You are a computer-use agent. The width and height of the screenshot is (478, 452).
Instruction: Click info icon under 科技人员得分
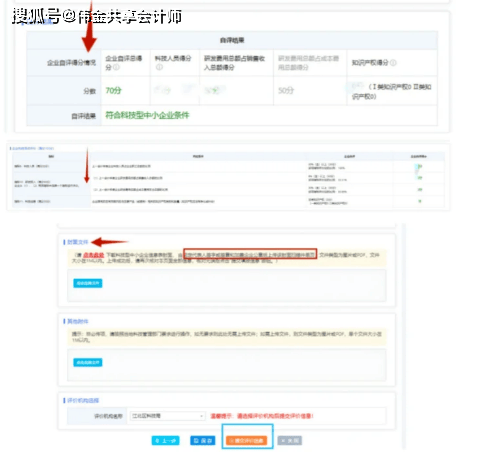[159, 67]
